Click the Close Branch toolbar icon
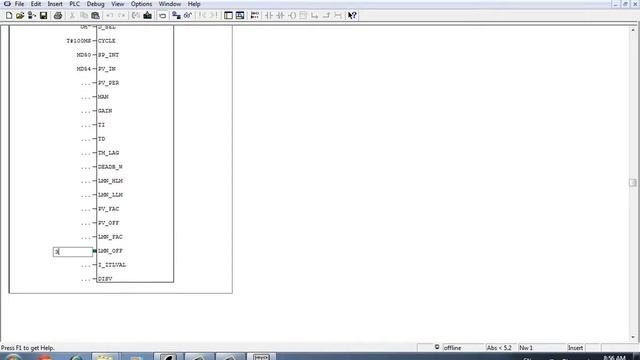The image size is (640, 360). [x=326, y=16]
